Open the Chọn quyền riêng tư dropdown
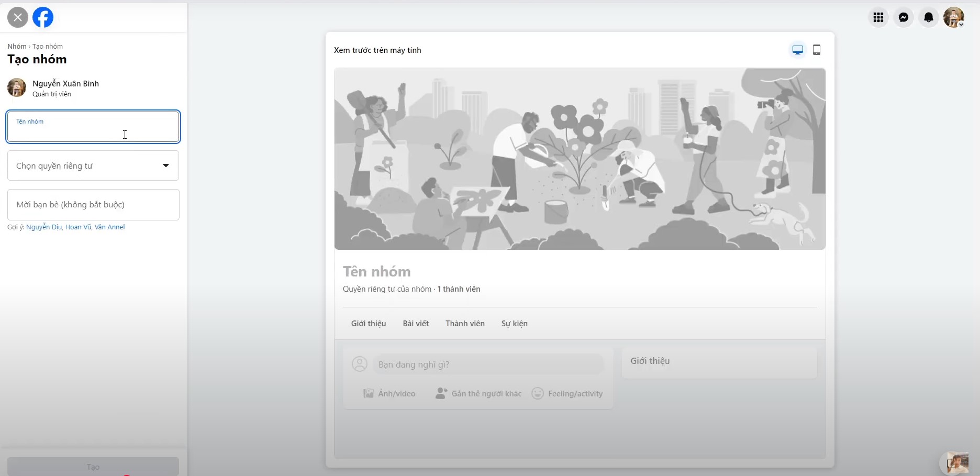 coord(93,165)
